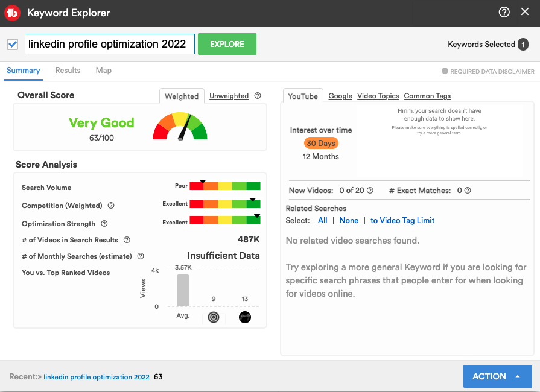Click the Optimization Strength rating bar
The width and height of the screenshot is (540, 392).
pyautogui.click(x=225, y=220)
